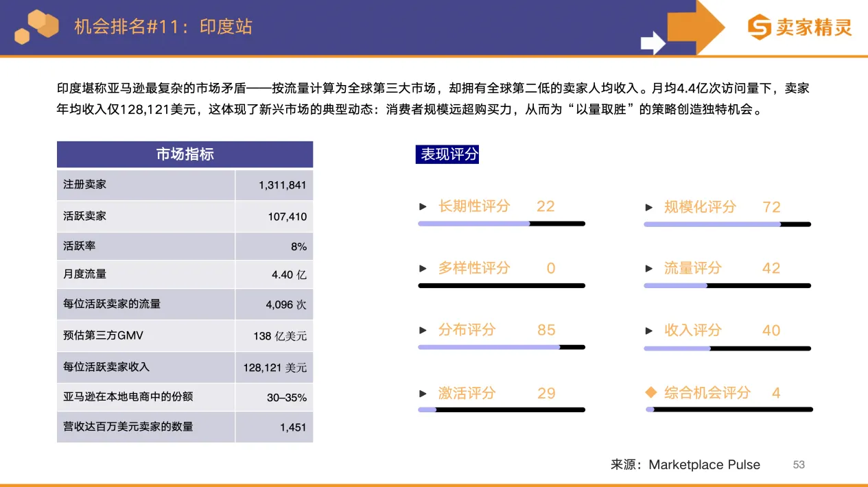Screen dimensions: 868x487
Task: Click the 分布评分 progress bar
Action: click(501, 347)
